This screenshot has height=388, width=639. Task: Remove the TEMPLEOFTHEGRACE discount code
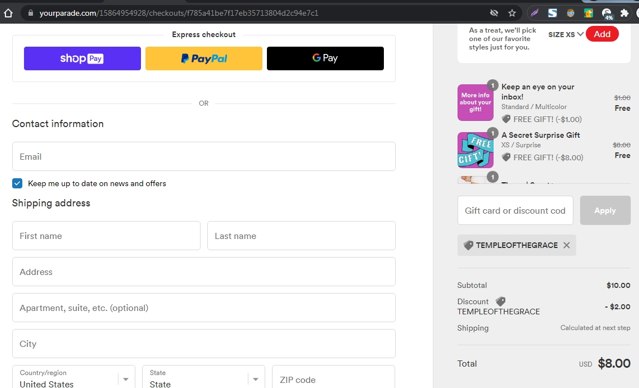click(566, 245)
